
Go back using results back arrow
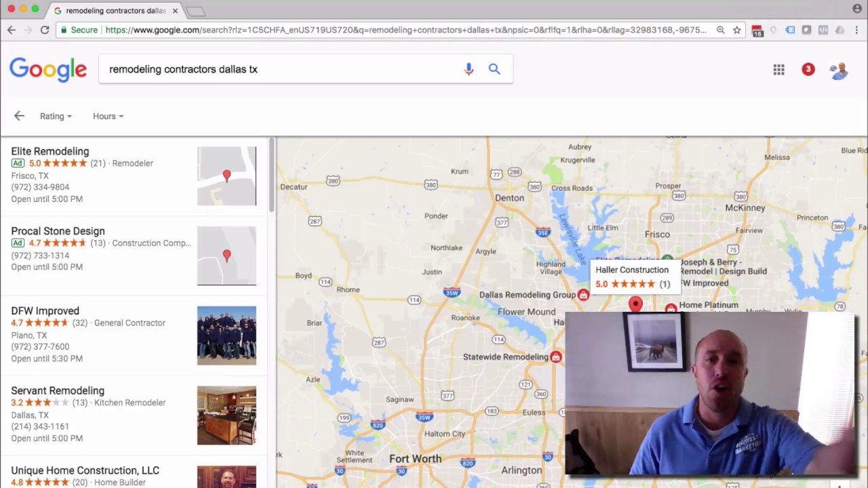coord(19,116)
